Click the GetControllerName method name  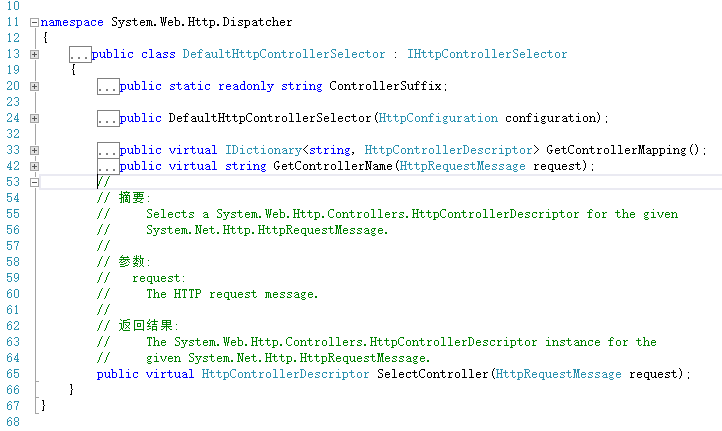pyautogui.click(x=333, y=166)
